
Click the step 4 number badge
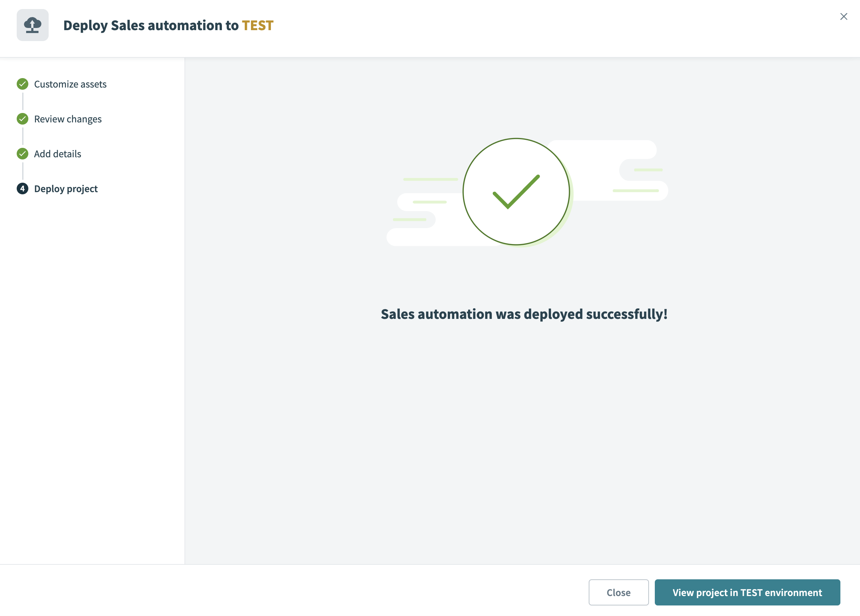pyautogui.click(x=23, y=189)
